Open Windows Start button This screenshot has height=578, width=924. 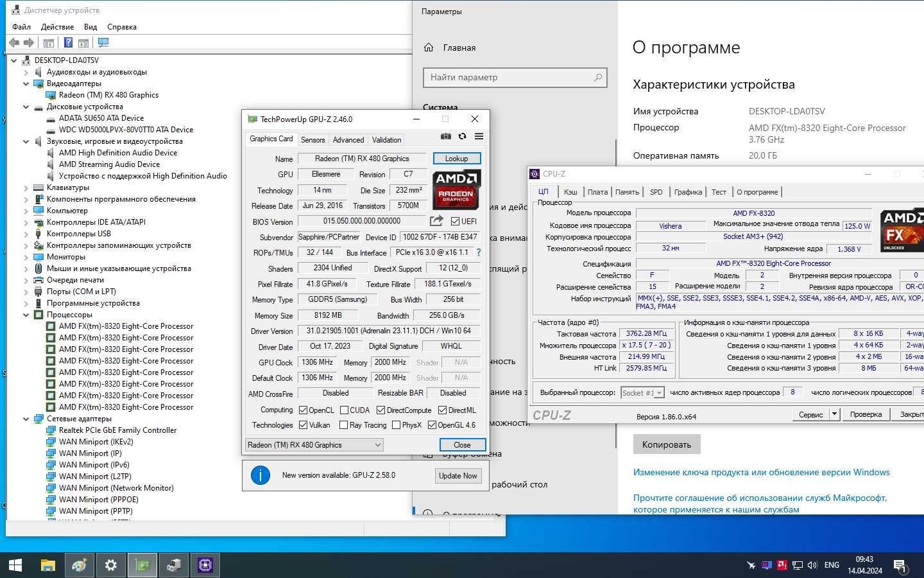(15, 565)
